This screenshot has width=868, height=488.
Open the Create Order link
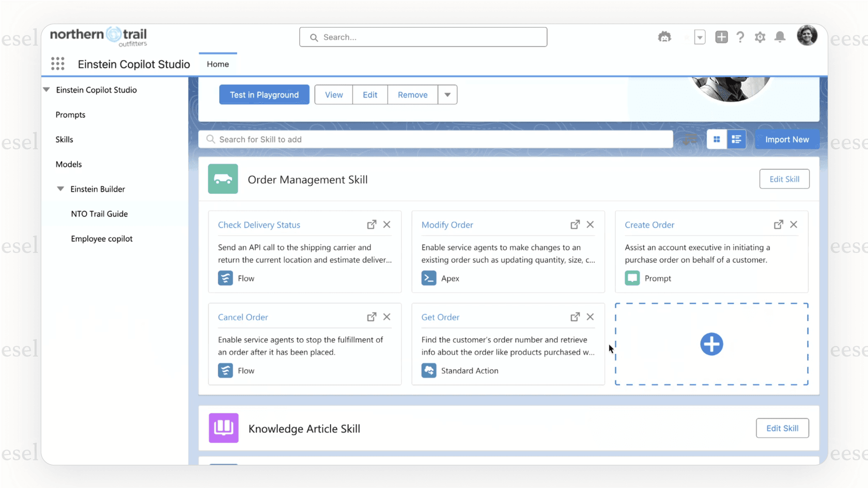click(x=649, y=225)
